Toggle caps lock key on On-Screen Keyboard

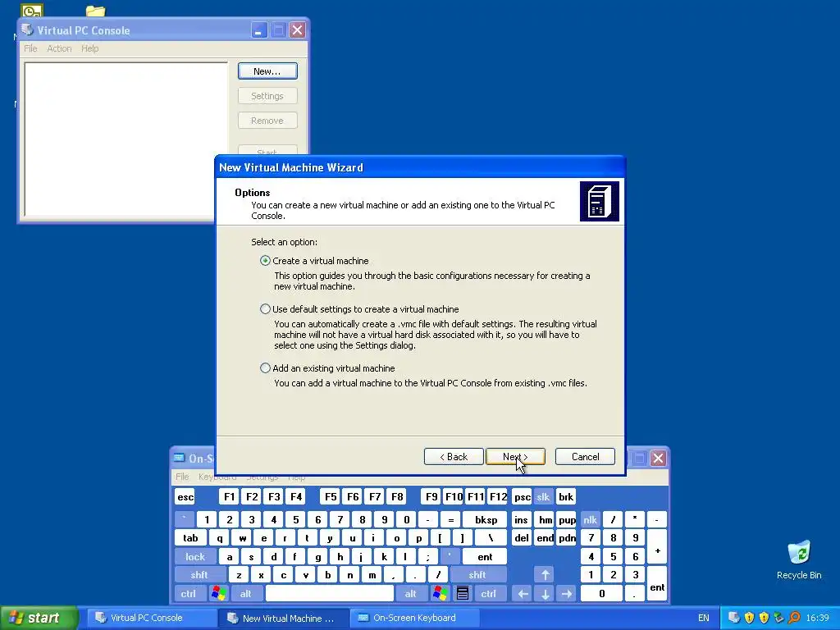[195, 557]
